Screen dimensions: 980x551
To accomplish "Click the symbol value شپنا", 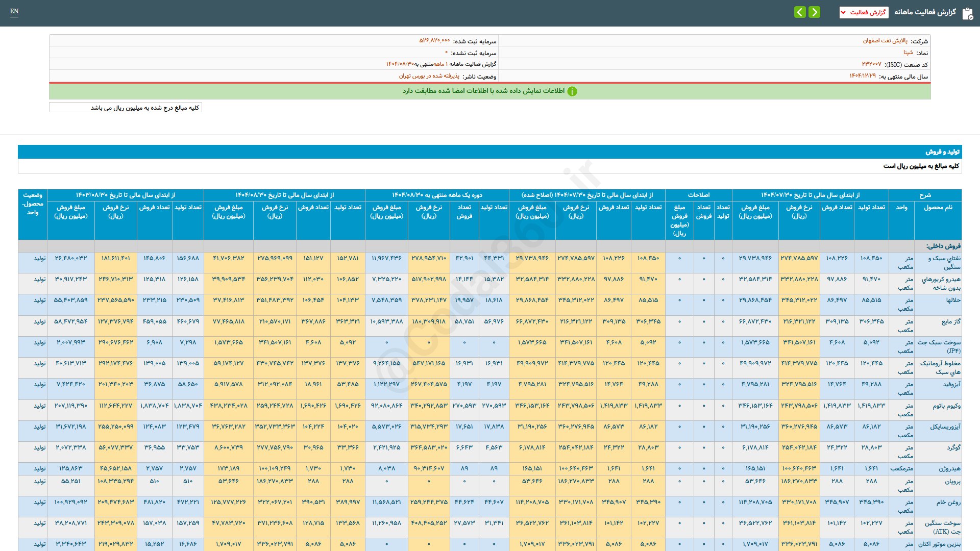I will pyautogui.click(x=908, y=53).
